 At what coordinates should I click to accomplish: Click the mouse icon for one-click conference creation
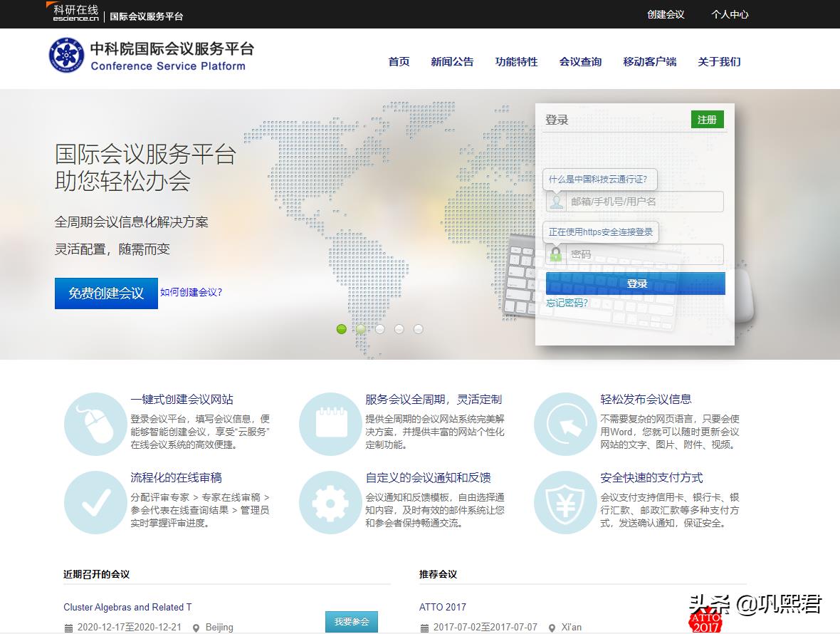point(95,425)
